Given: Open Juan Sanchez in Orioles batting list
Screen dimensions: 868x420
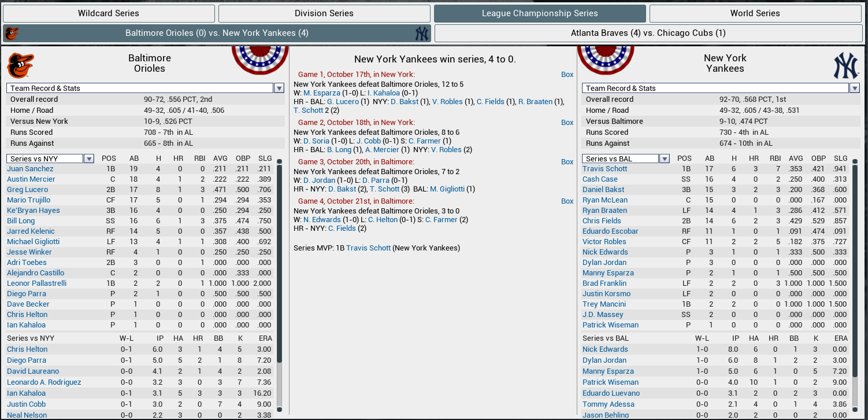Looking at the screenshot, I should (30, 169).
